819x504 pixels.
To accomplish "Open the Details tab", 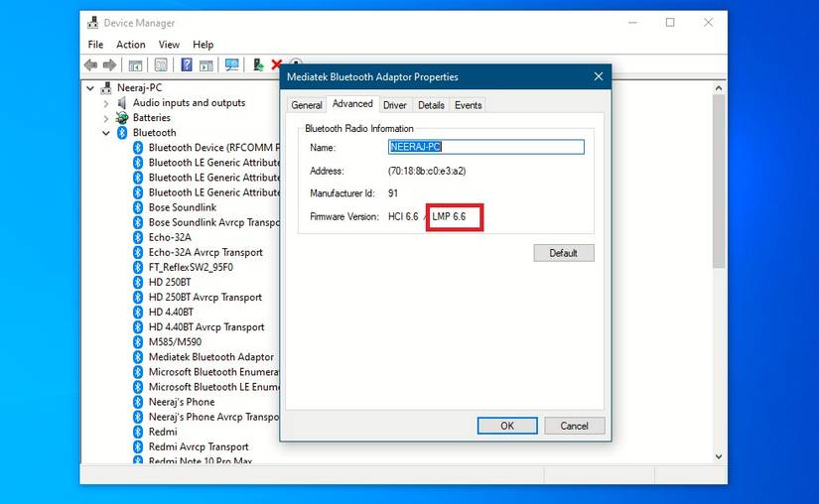I will [431, 105].
